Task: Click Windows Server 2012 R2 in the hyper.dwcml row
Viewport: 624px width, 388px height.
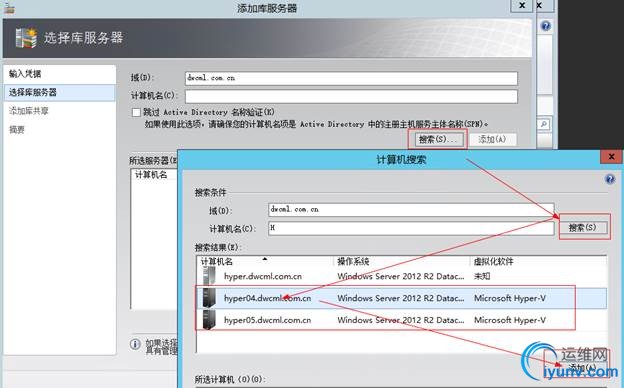Action: click(x=401, y=276)
